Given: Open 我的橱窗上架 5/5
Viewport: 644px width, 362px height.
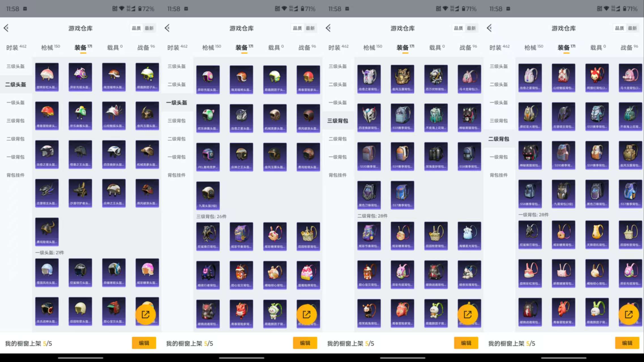Looking at the screenshot, I should tap(28, 343).
